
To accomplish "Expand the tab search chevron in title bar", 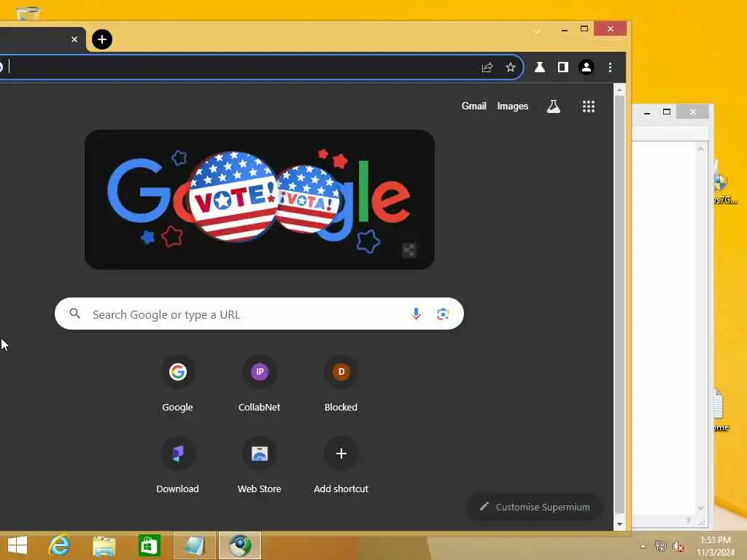I will pyautogui.click(x=537, y=31).
